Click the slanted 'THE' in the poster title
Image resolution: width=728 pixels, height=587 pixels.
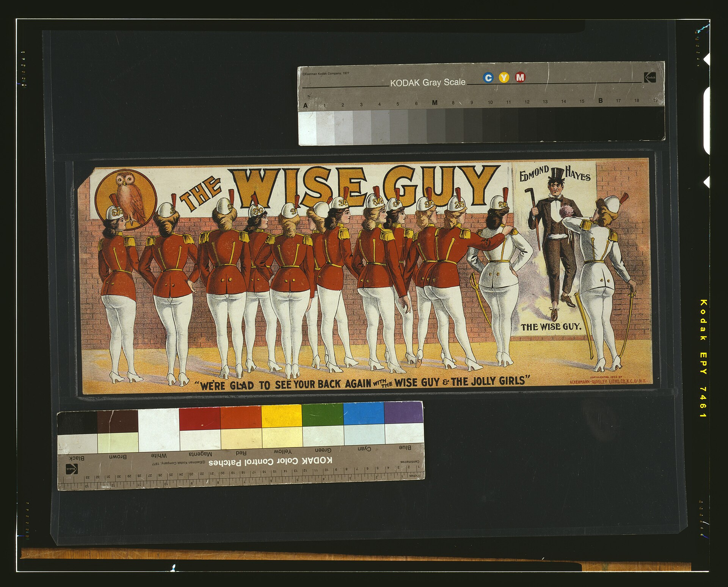pos(201,194)
